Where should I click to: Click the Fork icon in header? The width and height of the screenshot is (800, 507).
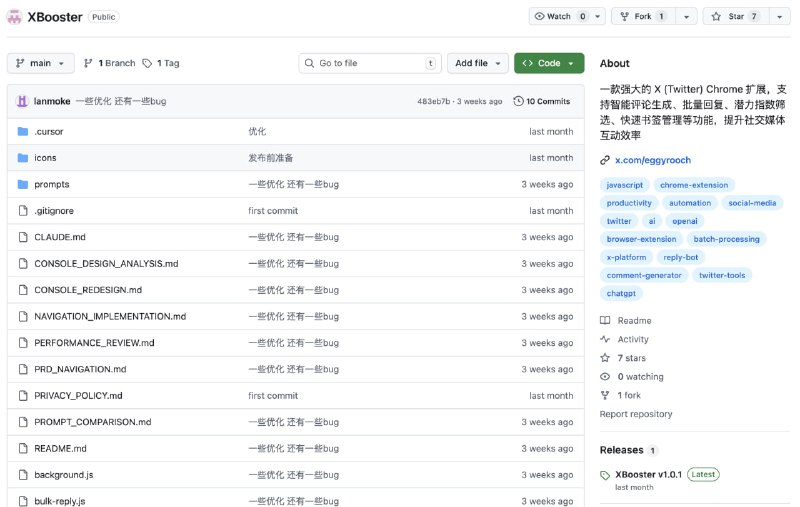(x=624, y=16)
